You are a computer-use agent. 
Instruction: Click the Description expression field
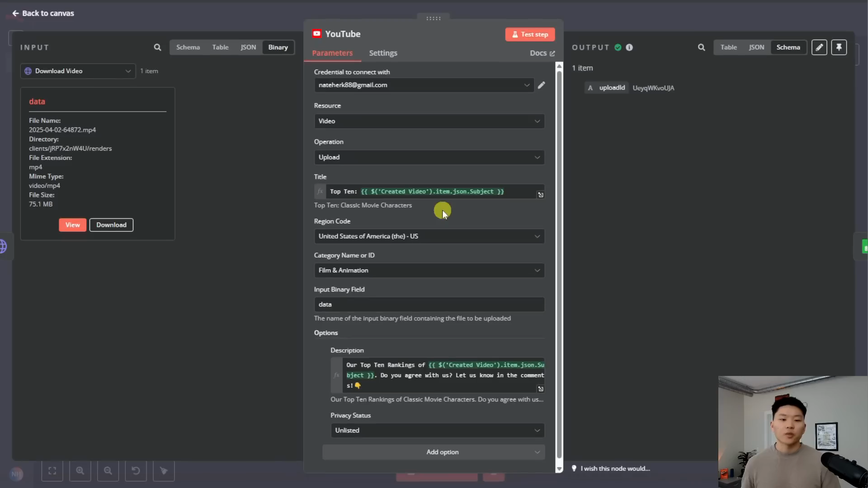pyautogui.click(x=443, y=375)
